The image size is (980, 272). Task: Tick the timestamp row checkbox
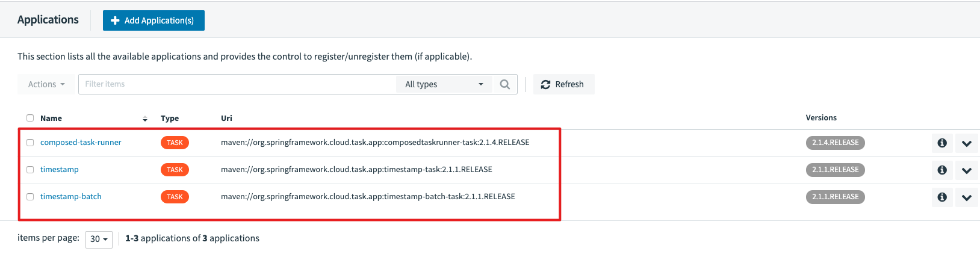[x=30, y=170]
